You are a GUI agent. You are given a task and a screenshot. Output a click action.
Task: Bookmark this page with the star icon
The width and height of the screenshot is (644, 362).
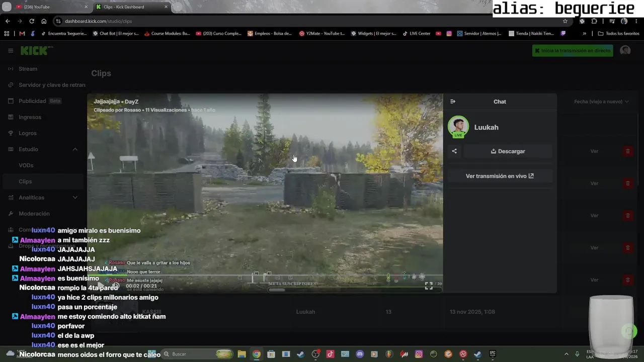click(x=565, y=21)
